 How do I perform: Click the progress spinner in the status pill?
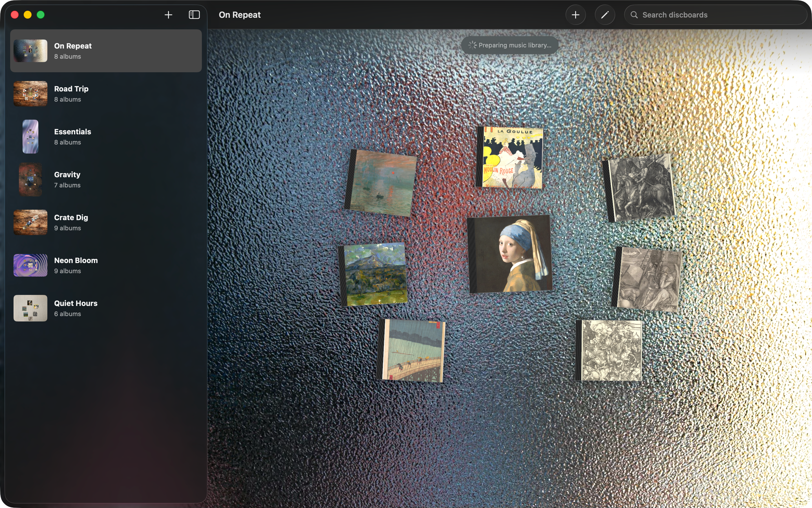[x=472, y=45]
